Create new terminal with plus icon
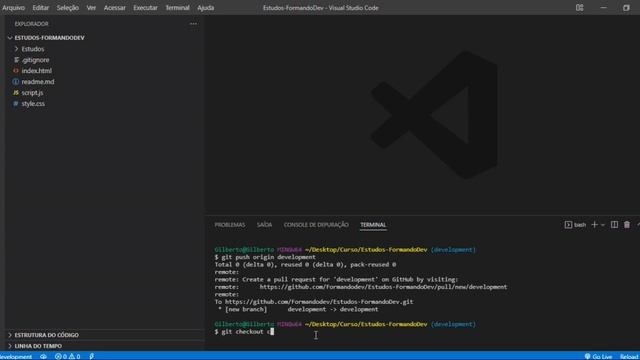This screenshot has height=360, width=640. point(594,225)
